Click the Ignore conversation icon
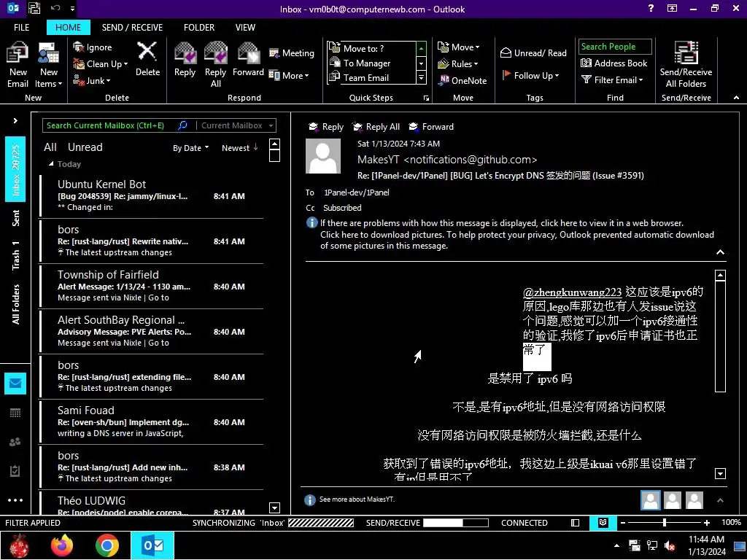Viewport: 747px width, 560px height. coord(79,47)
